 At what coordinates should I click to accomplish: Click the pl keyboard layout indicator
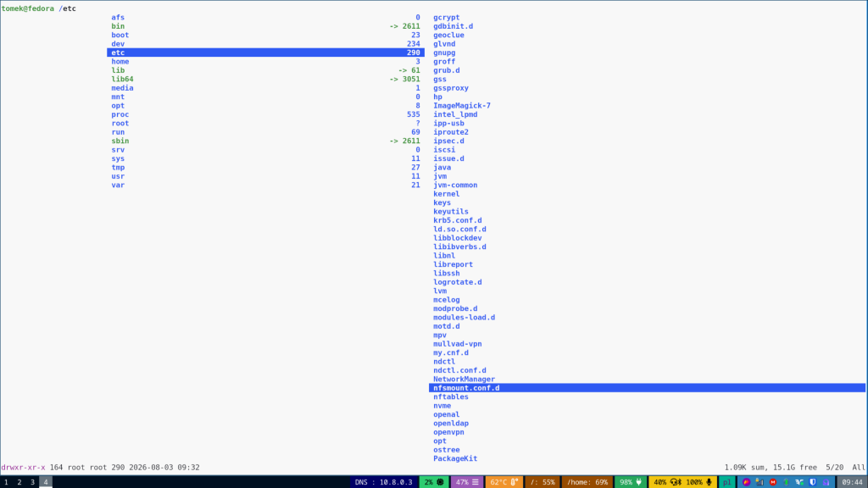pos(726,482)
